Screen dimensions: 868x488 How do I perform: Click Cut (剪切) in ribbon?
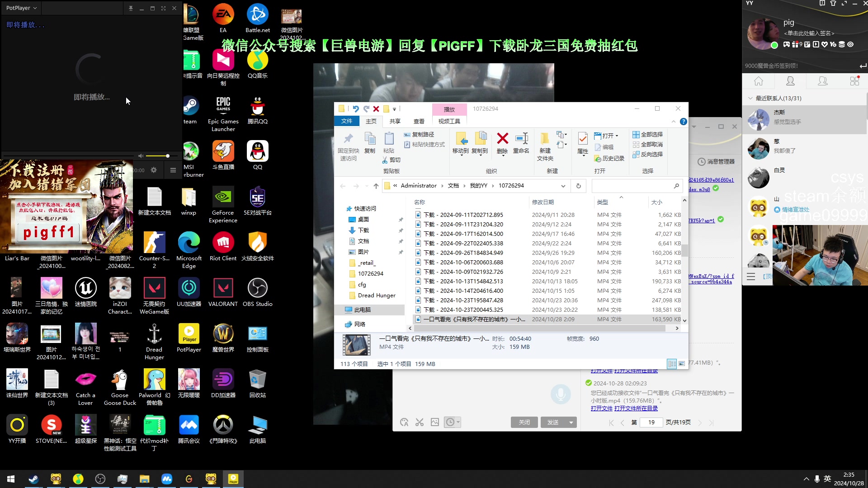click(392, 160)
